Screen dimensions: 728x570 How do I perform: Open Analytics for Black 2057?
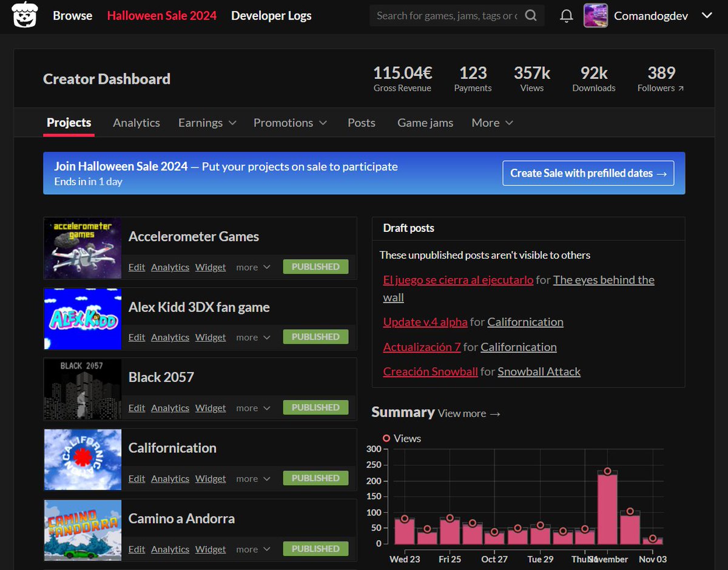tap(170, 408)
